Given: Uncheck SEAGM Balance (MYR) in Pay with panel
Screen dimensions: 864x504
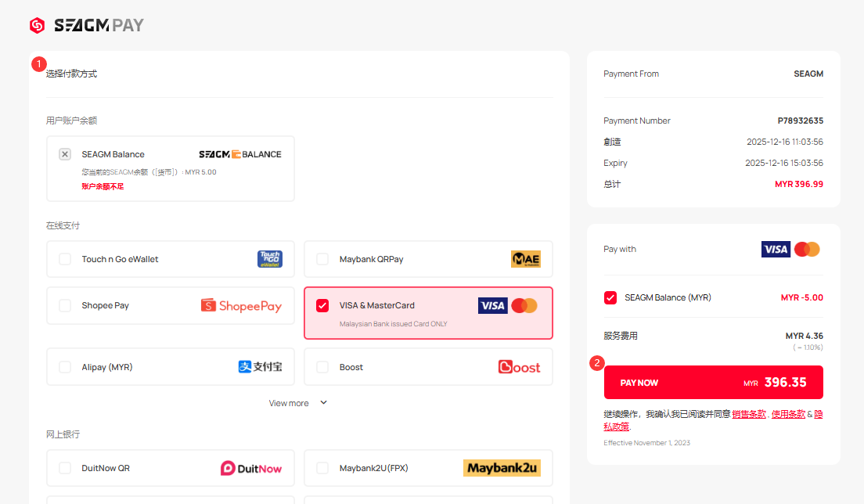Looking at the screenshot, I should 610,297.
